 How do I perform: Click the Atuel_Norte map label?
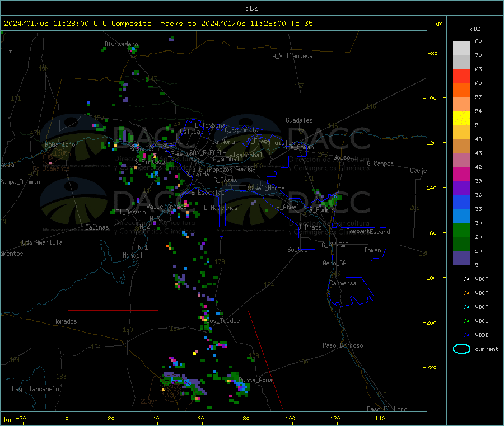coord(266,188)
